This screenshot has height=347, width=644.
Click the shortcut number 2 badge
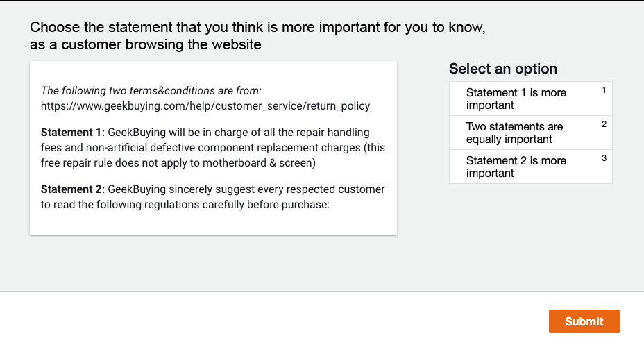pyautogui.click(x=604, y=124)
